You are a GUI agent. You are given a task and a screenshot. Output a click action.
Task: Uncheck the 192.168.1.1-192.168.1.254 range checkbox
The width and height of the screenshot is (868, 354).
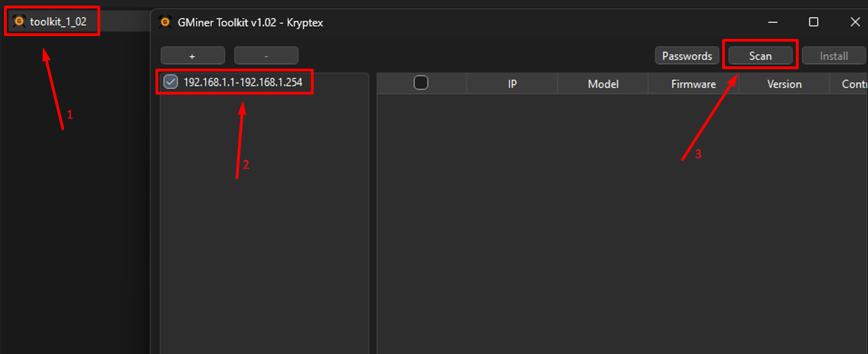tap(171, 82)
